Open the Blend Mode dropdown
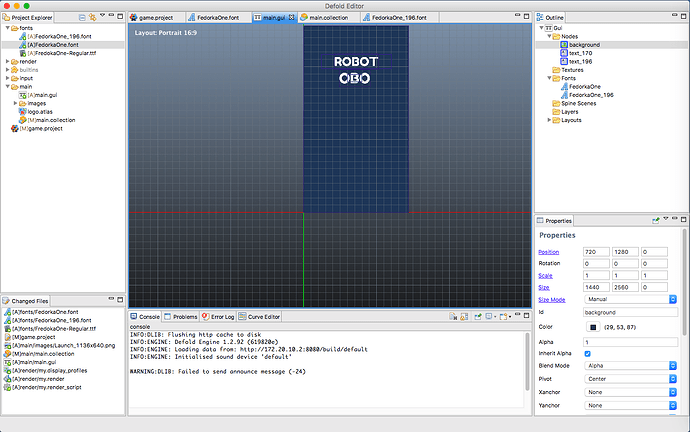The height and width of the screenshot is (432, 690). [x=630, y=366]
